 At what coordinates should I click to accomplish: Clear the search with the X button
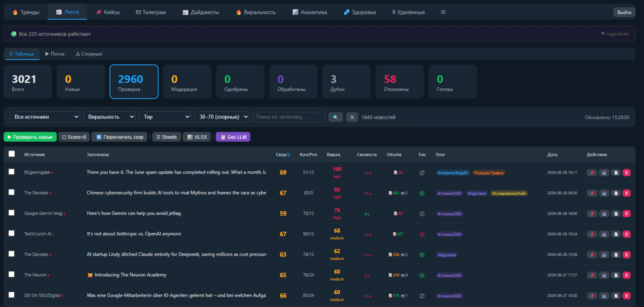pyautogui.click(x=352, y=117)
